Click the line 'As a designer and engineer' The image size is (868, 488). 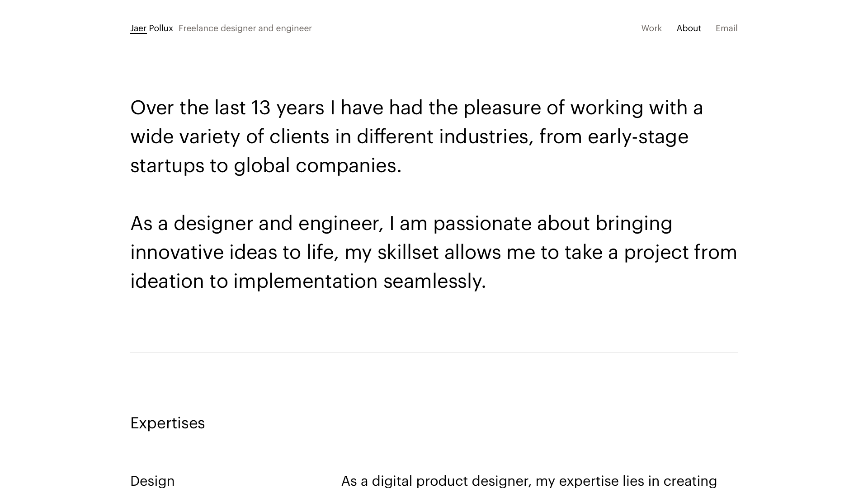(401, 224)
